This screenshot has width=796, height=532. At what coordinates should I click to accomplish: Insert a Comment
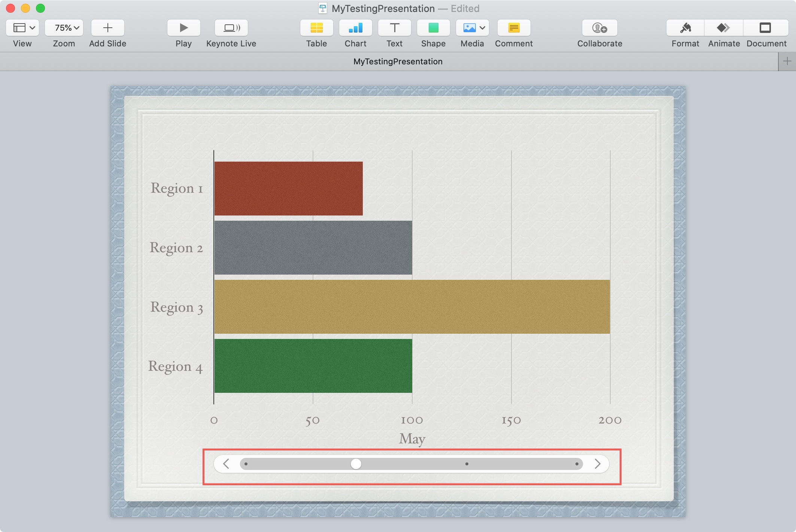pos(513,28)
